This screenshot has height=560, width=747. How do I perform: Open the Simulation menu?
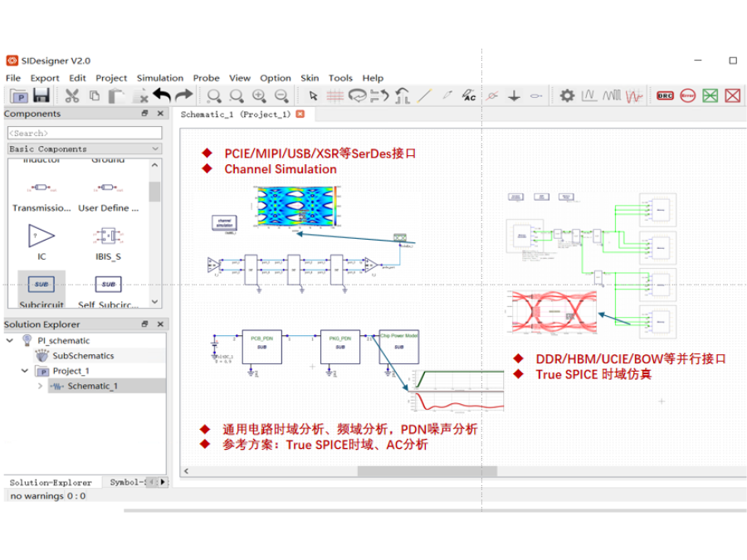tap(160, 78)
